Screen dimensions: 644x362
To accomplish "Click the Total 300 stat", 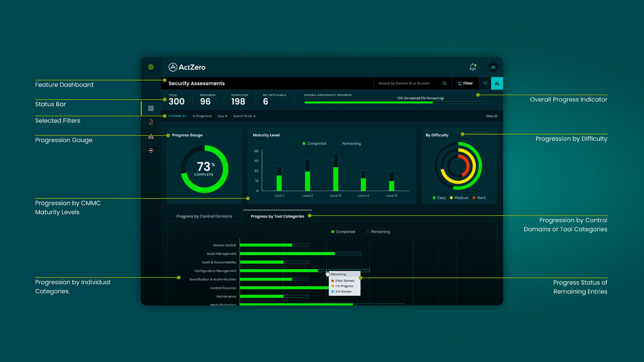I will (x=176, y=100).
